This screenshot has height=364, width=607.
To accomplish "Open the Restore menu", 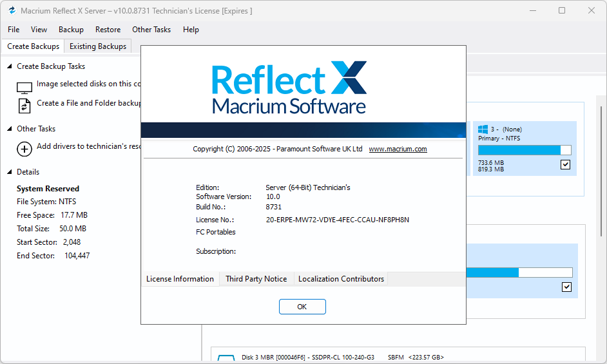I will coord(108,30).
